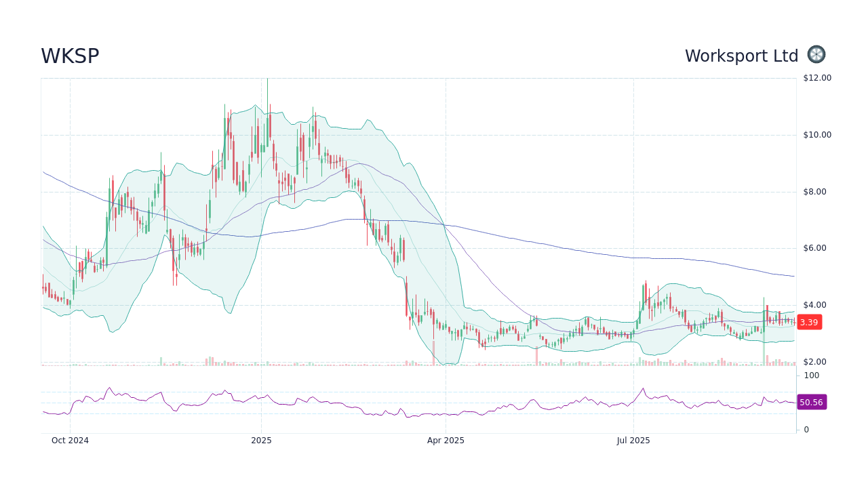This screenshot has width=868, height=488.
Task: Select the Oct 2024 axis label
Action: click(70, 440)
